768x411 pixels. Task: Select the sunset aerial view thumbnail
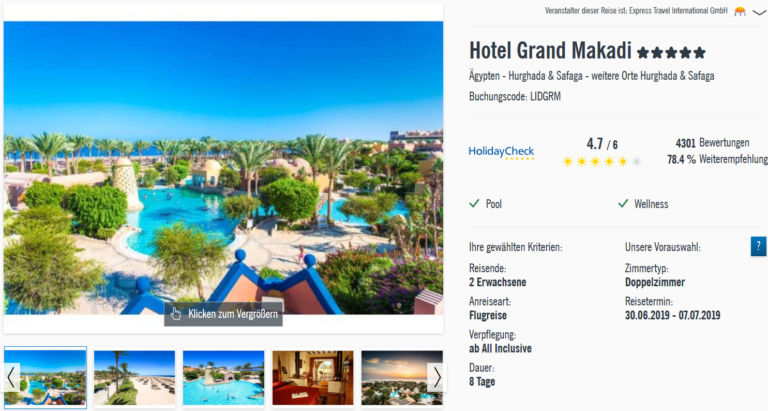click(402, 378)
